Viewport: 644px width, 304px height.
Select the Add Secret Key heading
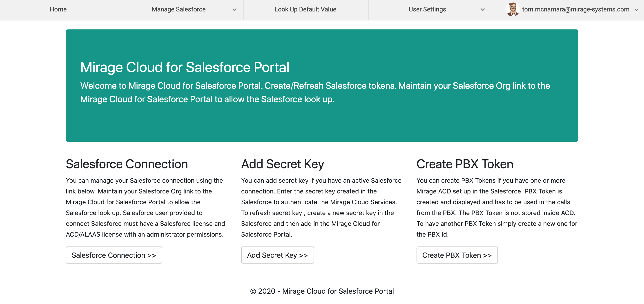coord(283,164)
